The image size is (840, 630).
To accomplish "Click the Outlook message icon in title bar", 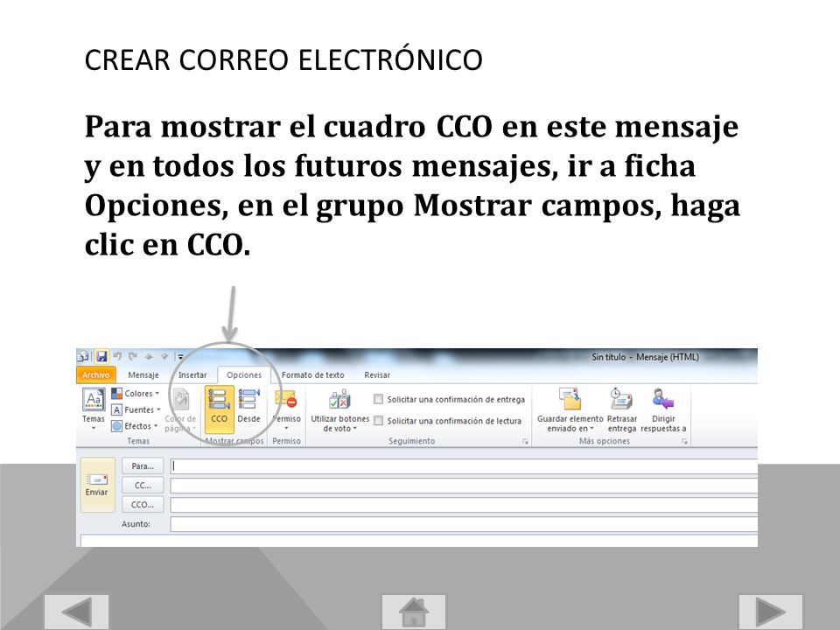I will 84,356.
